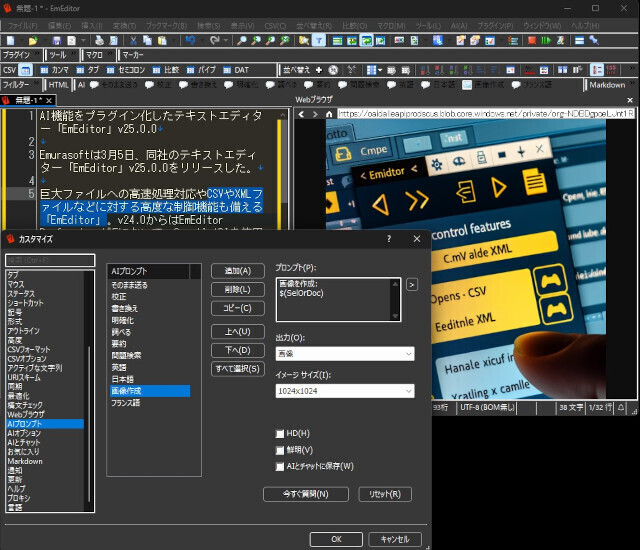Image resolution: width=640 pixels, height=550 pixels.
Task: Click the Copy icon in toolbar
Action: click(x=147, y=40)
